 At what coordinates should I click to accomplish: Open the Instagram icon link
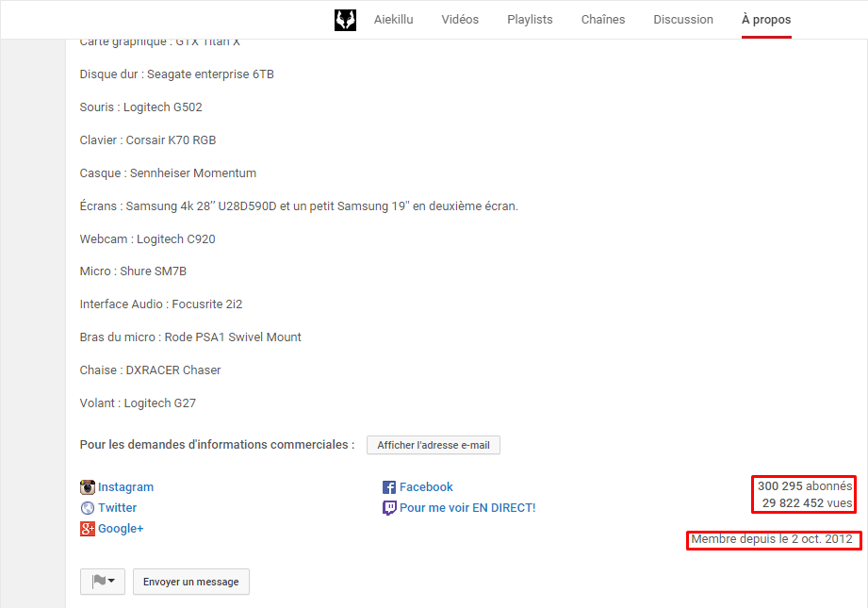88,487
